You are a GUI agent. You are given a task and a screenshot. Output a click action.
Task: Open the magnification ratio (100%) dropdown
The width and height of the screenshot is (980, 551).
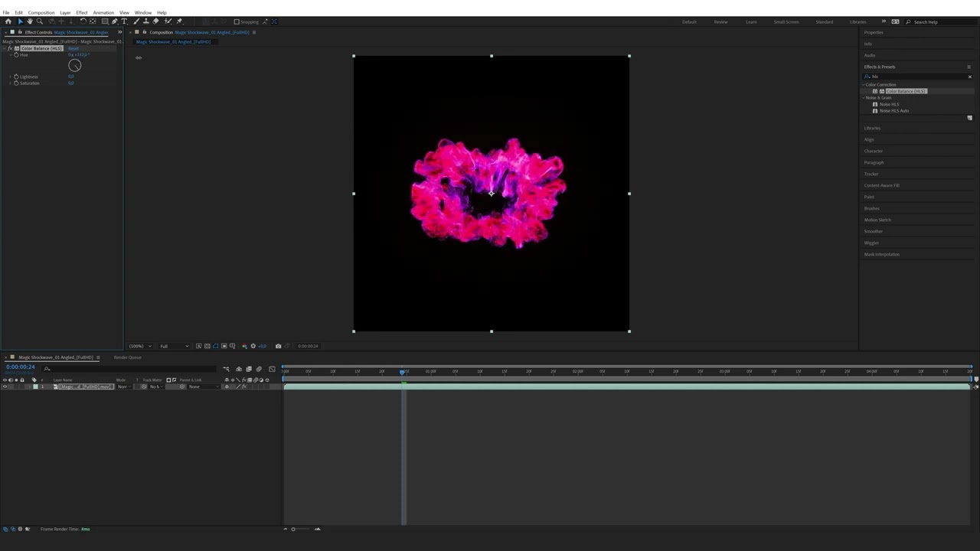click(x=140, y=346)
